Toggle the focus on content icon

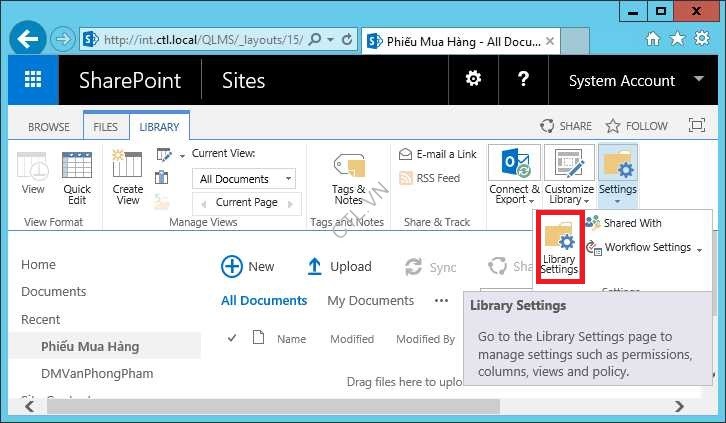[697, 126]
